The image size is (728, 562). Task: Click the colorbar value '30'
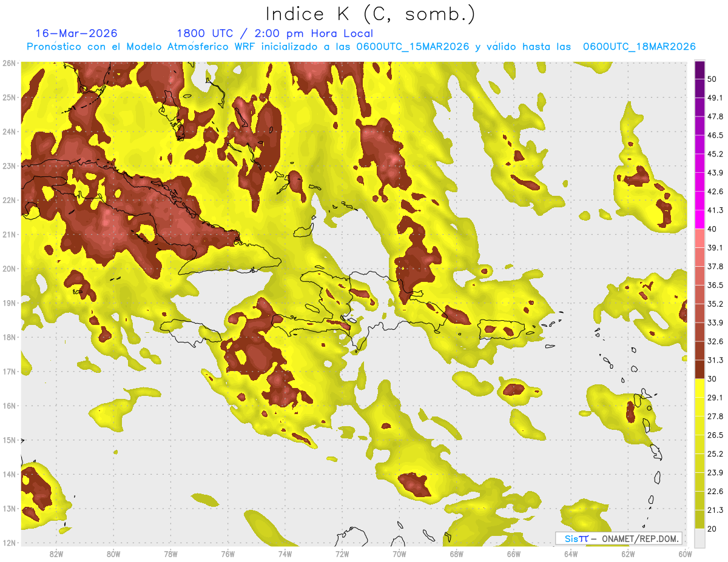pyautogui.click(x=713, y=379)
